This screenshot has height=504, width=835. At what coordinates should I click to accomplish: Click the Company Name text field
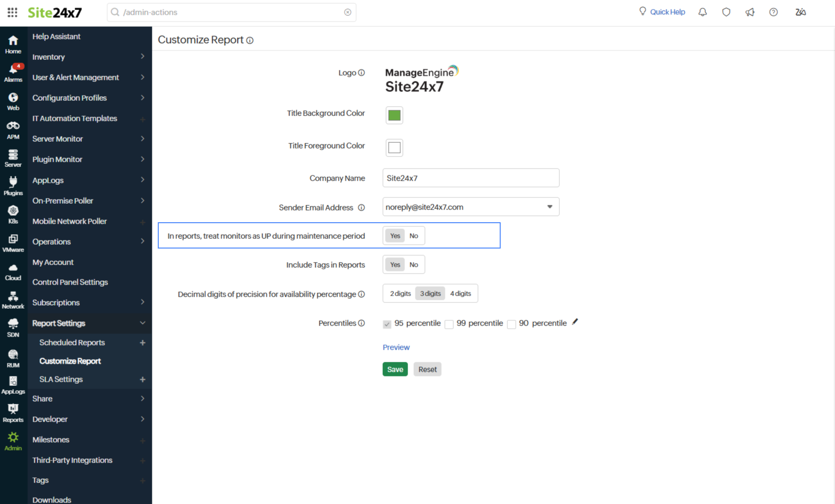pyautogui.click(x=471, y=178)
